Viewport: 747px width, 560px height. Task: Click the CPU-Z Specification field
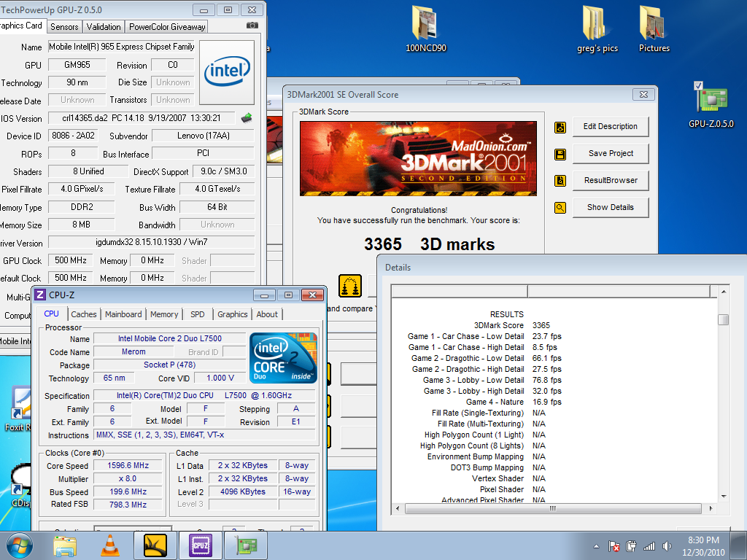pos(204,395)
